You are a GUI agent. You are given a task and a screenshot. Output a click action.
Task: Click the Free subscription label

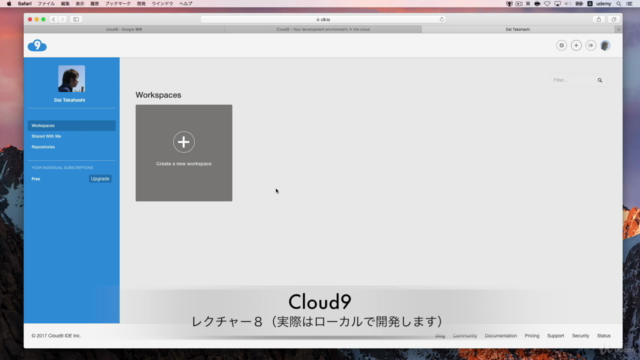click(x=36, y=179)
